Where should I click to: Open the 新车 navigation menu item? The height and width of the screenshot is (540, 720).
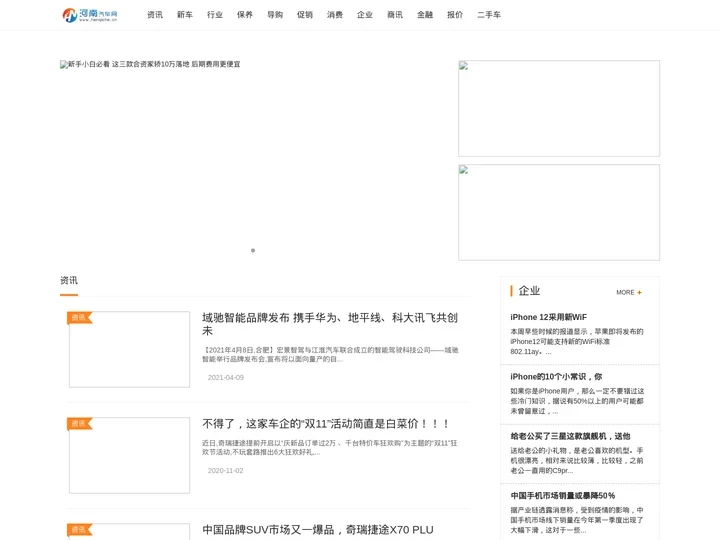[185, 15]
